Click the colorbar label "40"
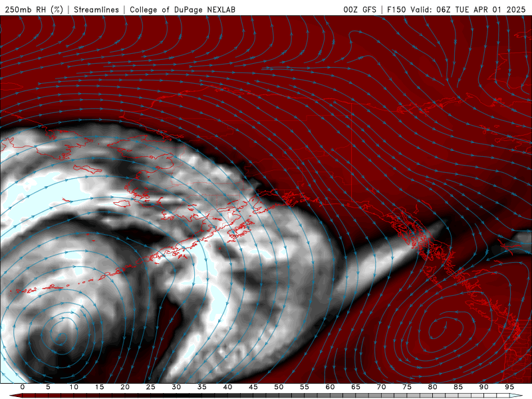 (x=227, y=387)
